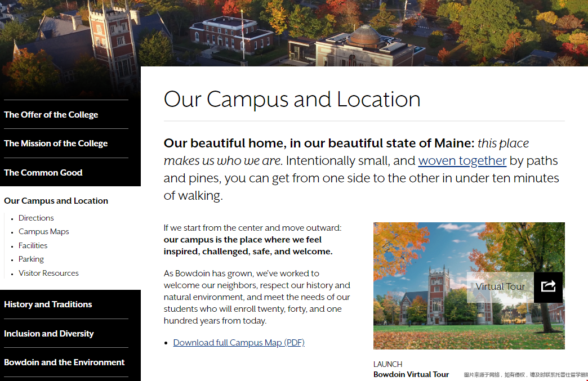Download the full Campus Map PDF

click(239, 343)
